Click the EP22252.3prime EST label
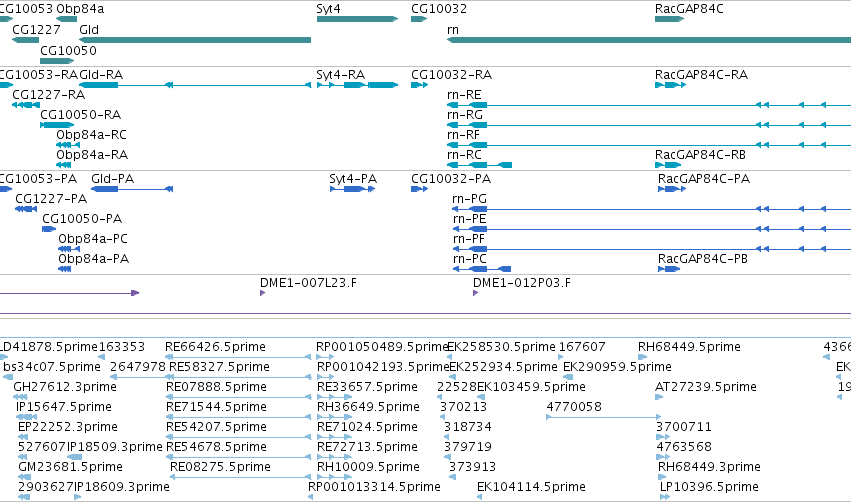 (x=68, y=427)
